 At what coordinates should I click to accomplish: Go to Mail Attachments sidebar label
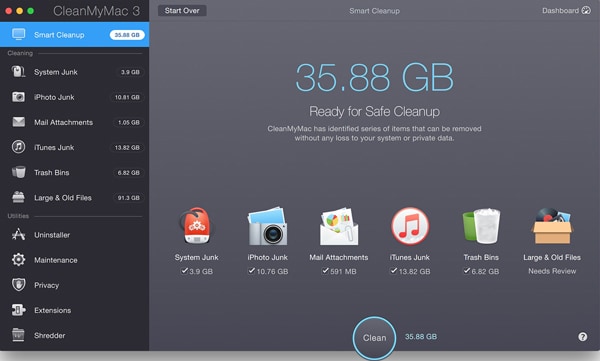point(64,123)
